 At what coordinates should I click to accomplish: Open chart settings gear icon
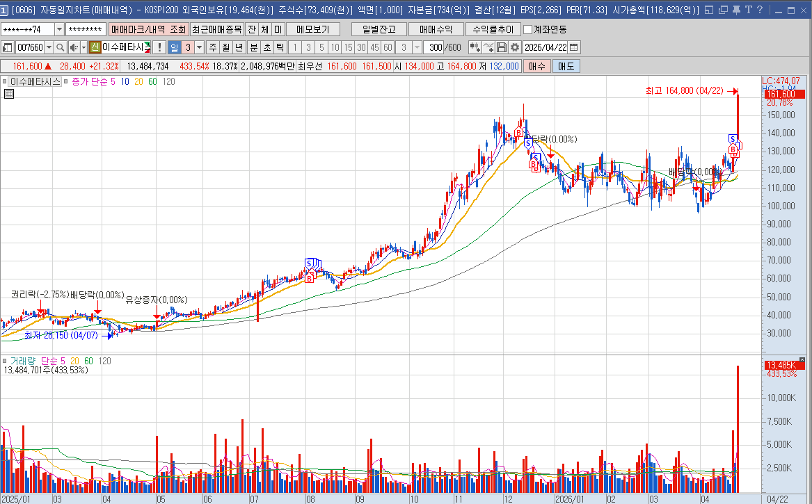click(514, 47)
